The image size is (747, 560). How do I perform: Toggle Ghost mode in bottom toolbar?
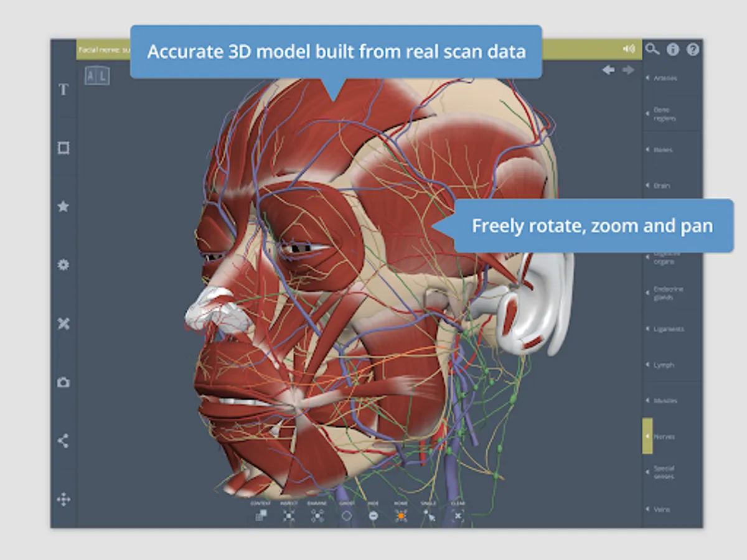pos(346,515)
